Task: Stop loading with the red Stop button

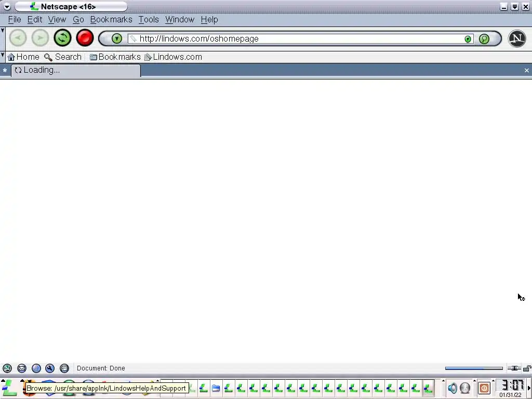Action: click(85, 38)
